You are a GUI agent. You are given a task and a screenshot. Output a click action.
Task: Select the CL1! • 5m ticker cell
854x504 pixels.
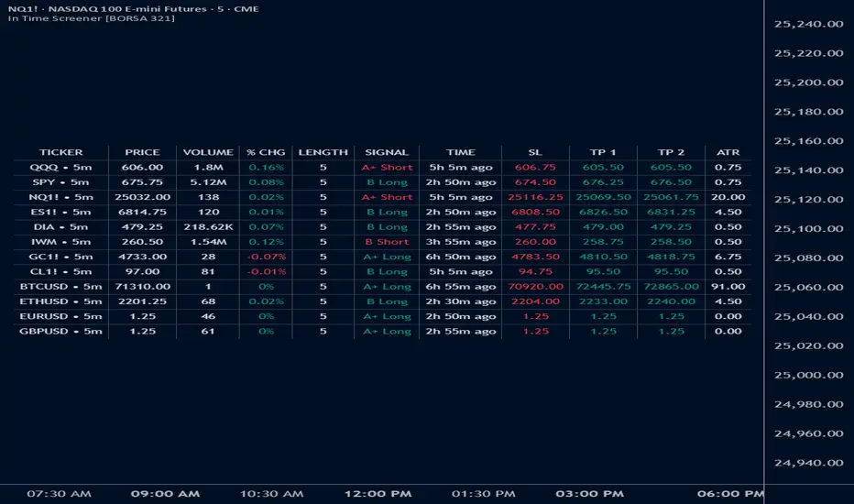[61, 271]
